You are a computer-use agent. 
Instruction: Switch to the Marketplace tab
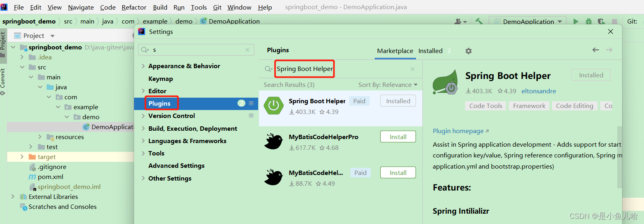(395, 51)
